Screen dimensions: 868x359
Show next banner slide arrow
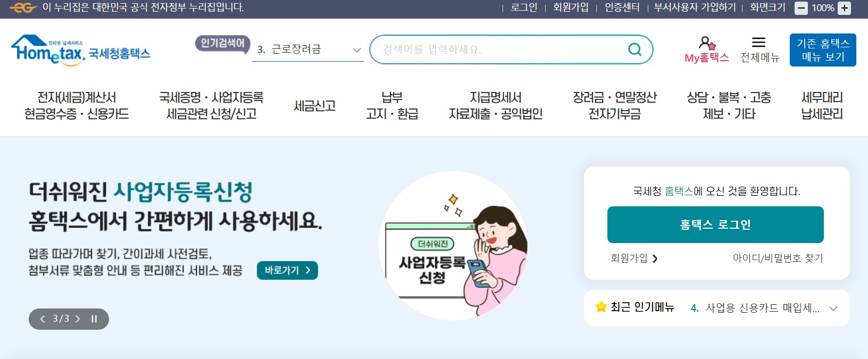(78, 319)
